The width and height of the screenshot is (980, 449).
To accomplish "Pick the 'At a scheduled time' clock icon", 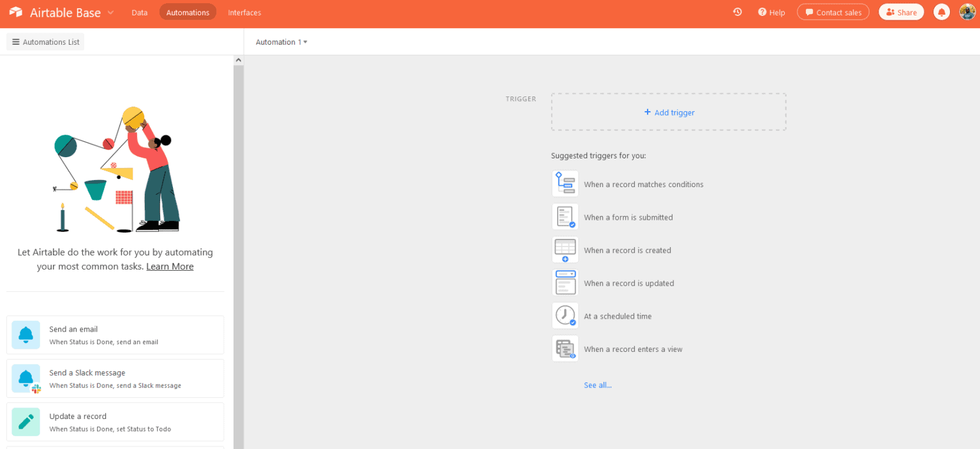I will pyautogui.click(x=565, y=316).
